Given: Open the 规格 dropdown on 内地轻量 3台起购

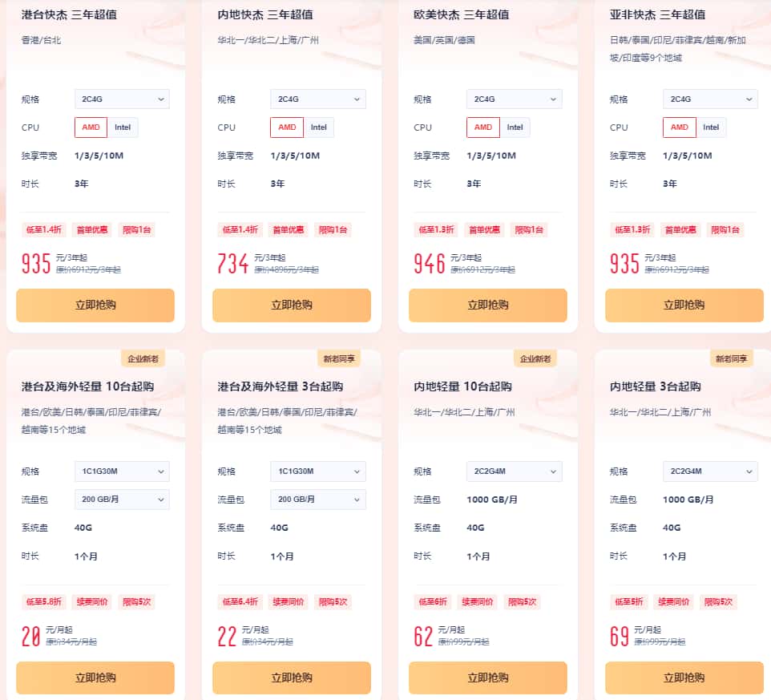Looking at the screenshot, I should [710, 471].
